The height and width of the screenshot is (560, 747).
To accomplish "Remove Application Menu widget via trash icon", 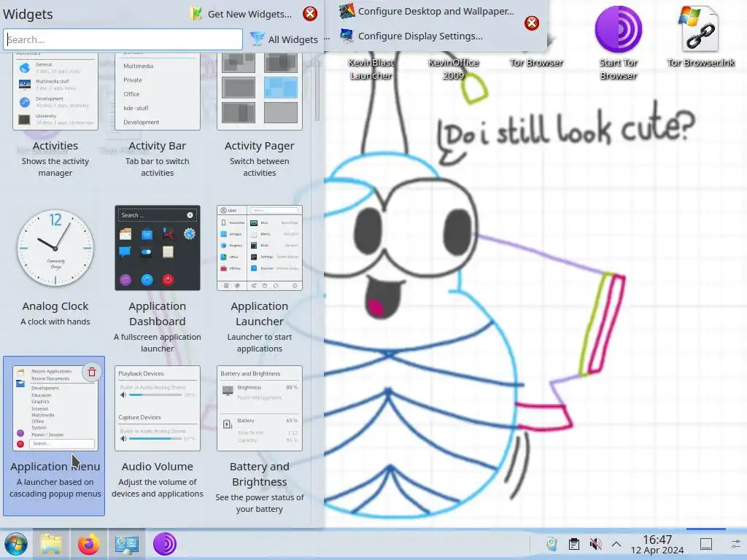I will [92, 373].
